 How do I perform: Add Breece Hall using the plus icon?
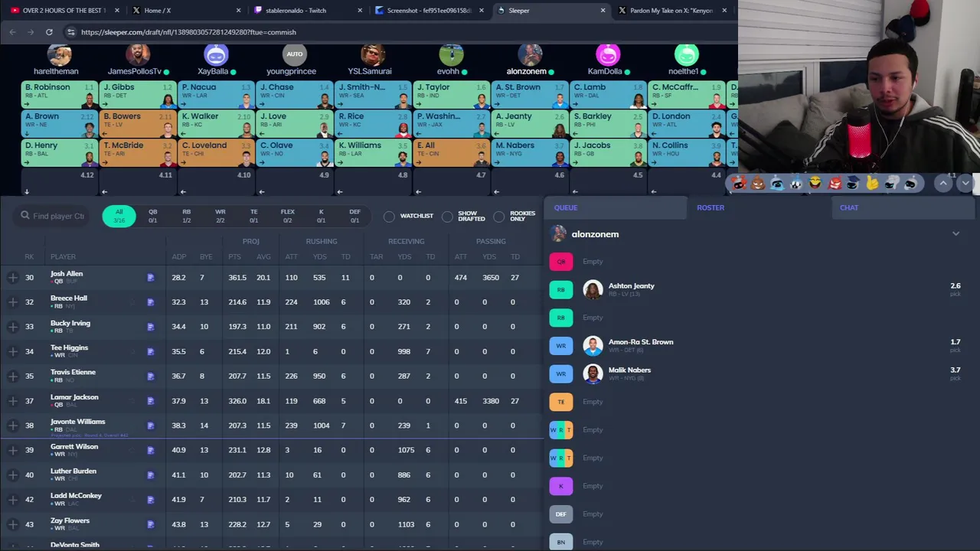pos(13,302)
